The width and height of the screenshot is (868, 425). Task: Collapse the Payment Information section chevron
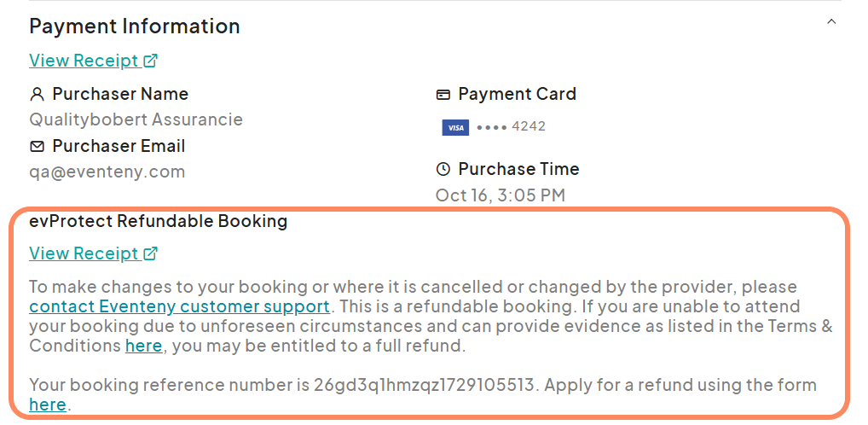click(x=831, y=22)
